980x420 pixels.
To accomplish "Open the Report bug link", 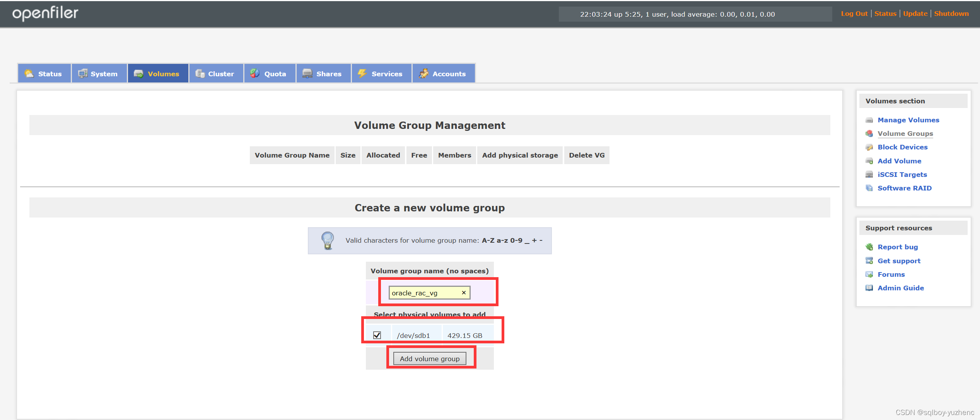I will (897, 247).
